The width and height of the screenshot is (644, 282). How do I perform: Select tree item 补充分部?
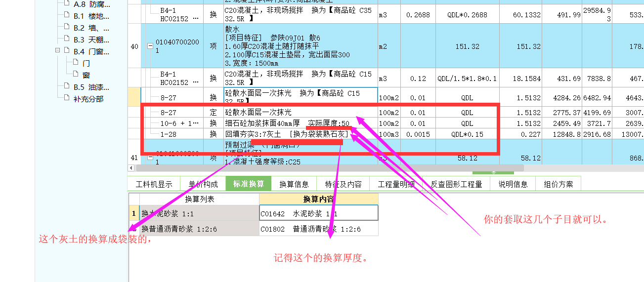88,99
